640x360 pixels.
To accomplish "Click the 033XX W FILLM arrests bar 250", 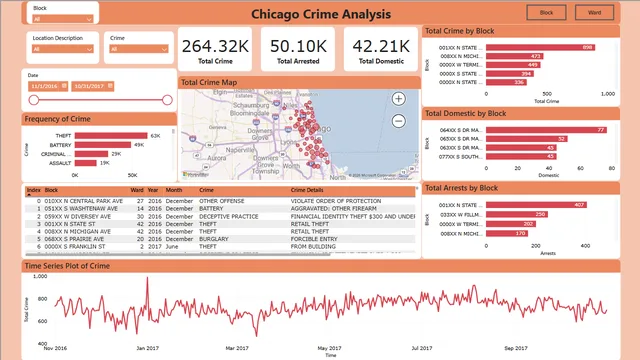I will click(x=517, y=214).
